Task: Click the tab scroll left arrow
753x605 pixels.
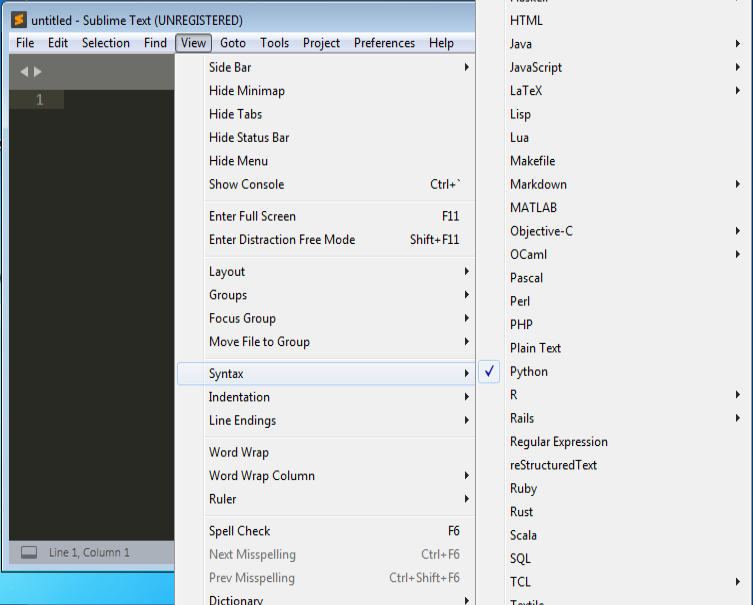Action: (x=24, y=72)
